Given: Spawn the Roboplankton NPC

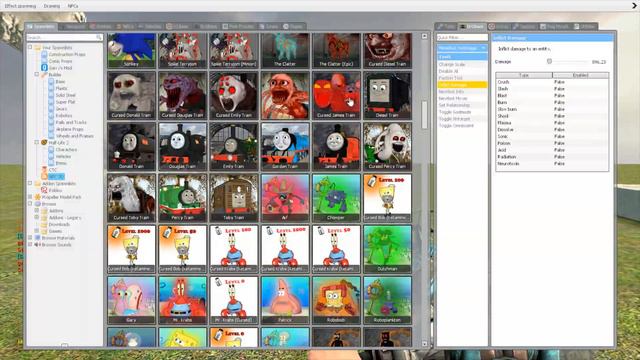Looking at the screenshot, I should [x=387, y=300].
